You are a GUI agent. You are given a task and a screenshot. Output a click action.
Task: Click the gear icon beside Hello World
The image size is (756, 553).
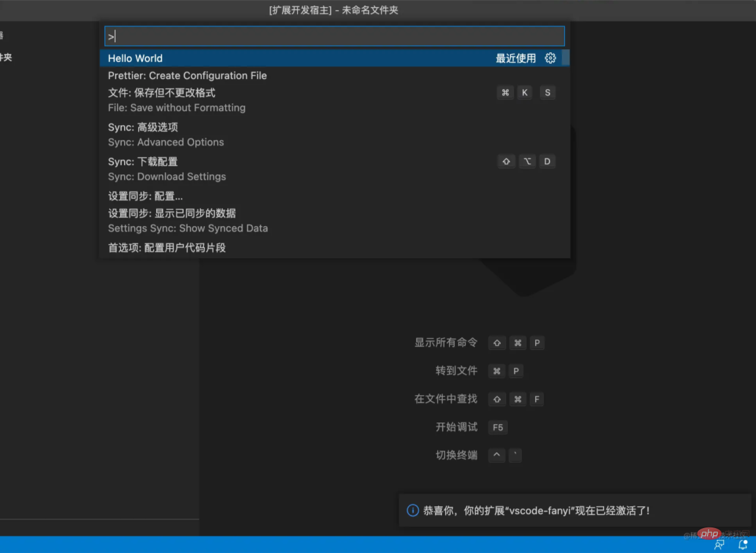click(x=550, y=58)
